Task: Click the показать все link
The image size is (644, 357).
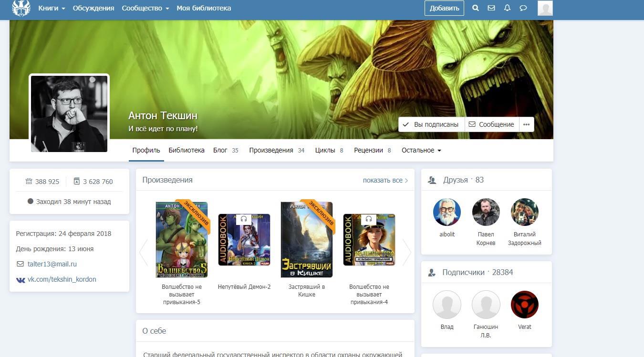Action: click(x=385, y=180)
